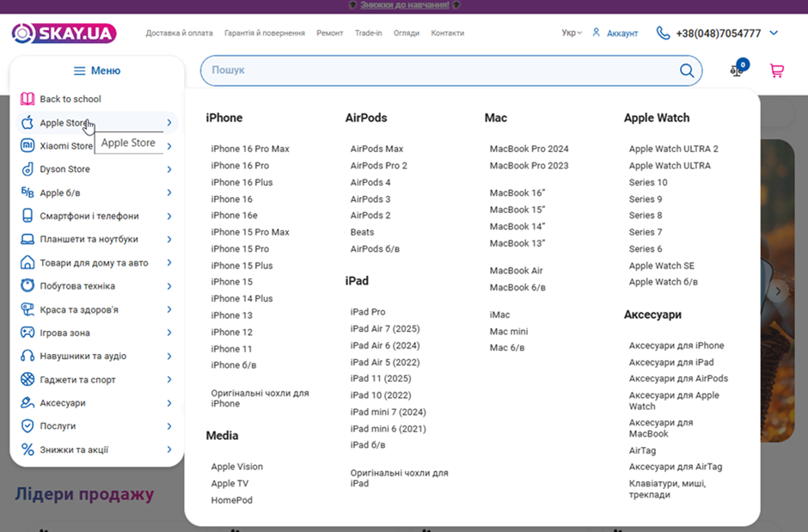This screenshot has width=808, height=532.
Task: Click the account person icon
Action: [597, 33]
